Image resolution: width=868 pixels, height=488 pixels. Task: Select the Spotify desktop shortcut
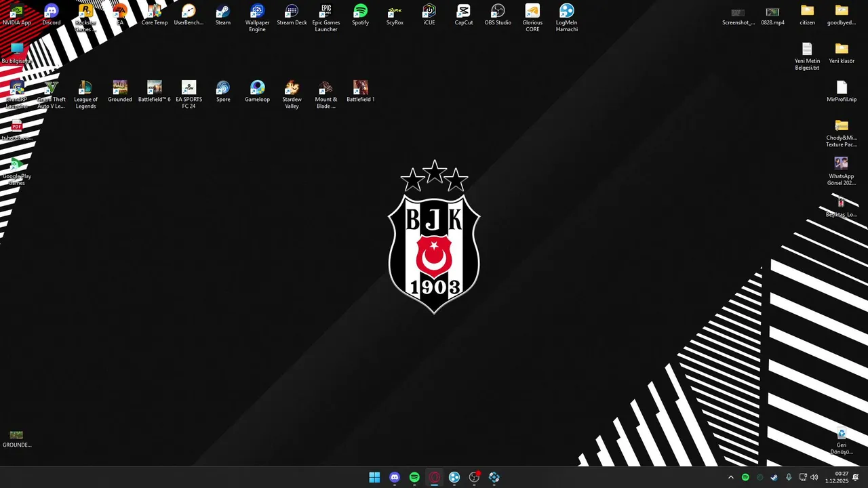point(361,15)
